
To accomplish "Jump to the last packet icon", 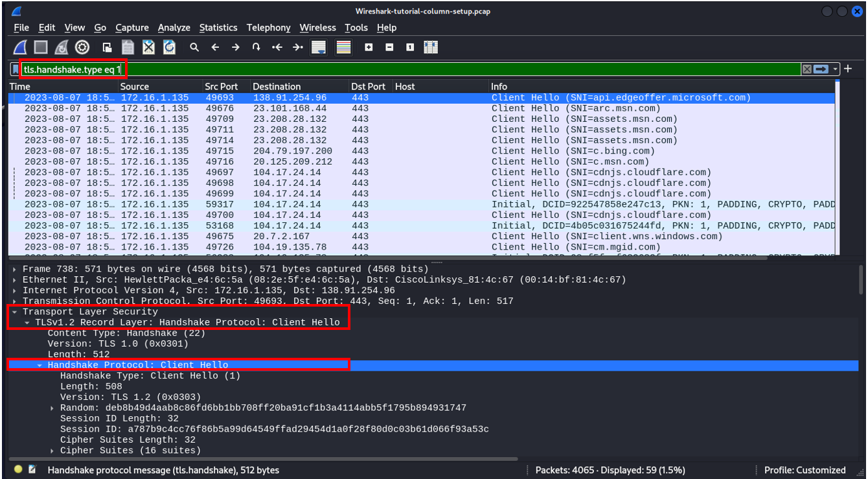I will 298,47.
